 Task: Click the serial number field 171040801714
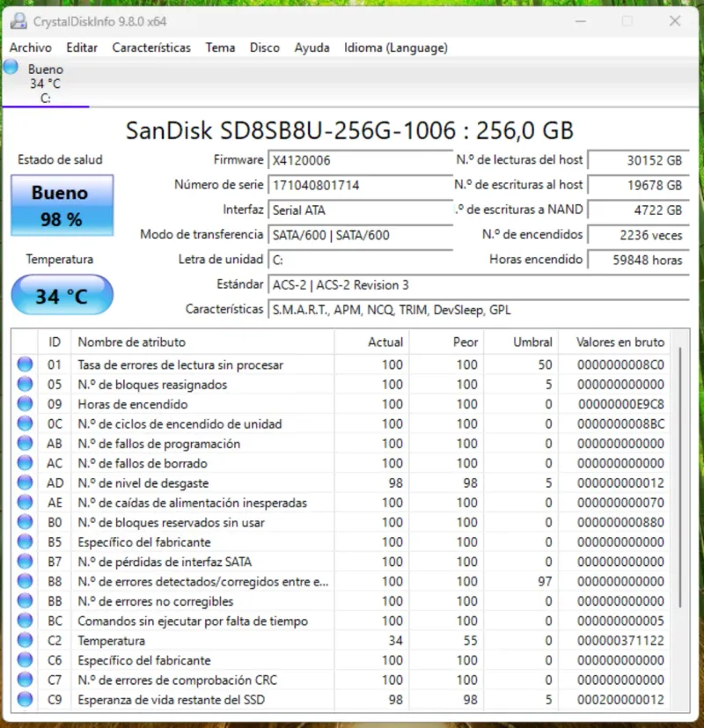(360, 185)
